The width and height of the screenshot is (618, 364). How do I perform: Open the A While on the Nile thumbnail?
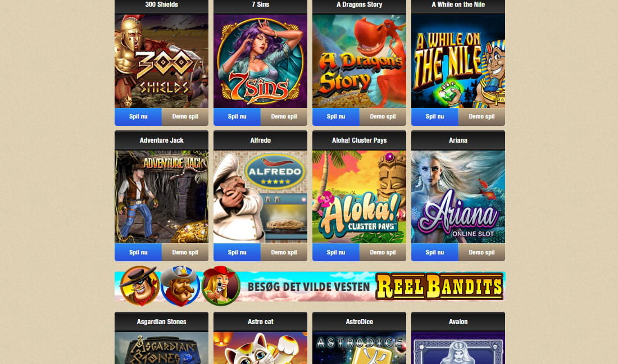458,61
